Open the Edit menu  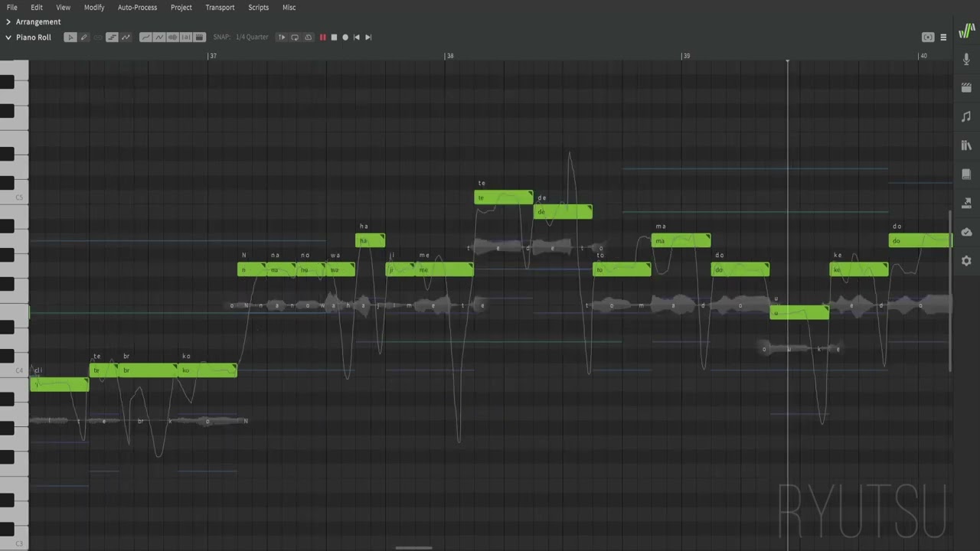(37, 7)
